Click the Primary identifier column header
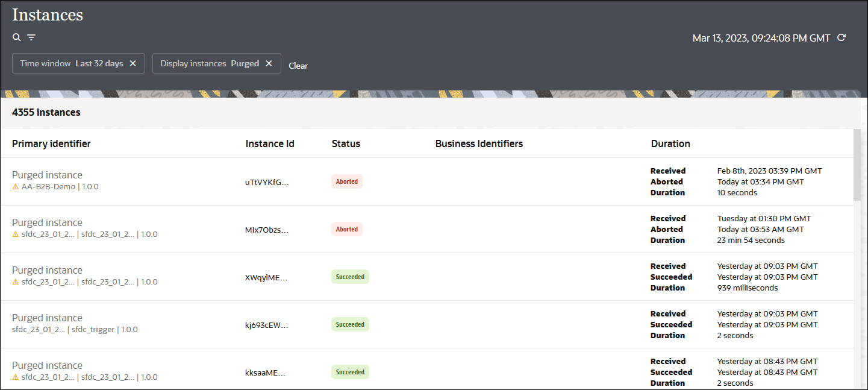This screenshot has height=390, width=868. click(x=51, y=143)
